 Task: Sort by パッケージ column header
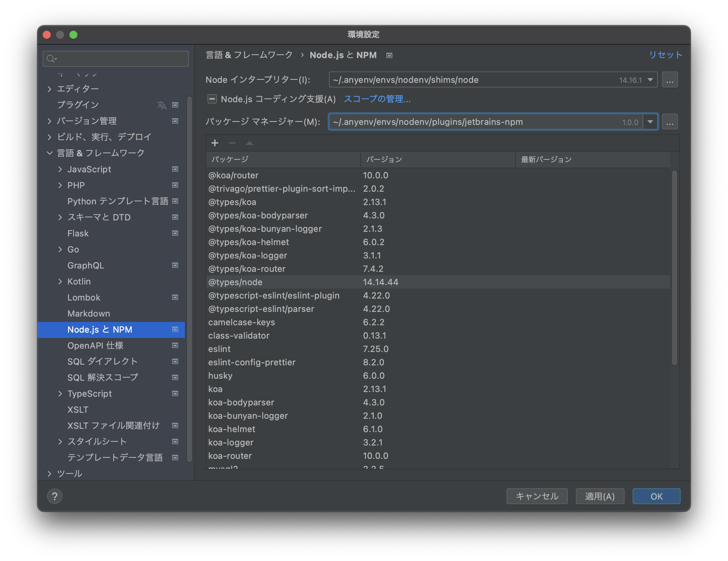click(x=284, y=160)
